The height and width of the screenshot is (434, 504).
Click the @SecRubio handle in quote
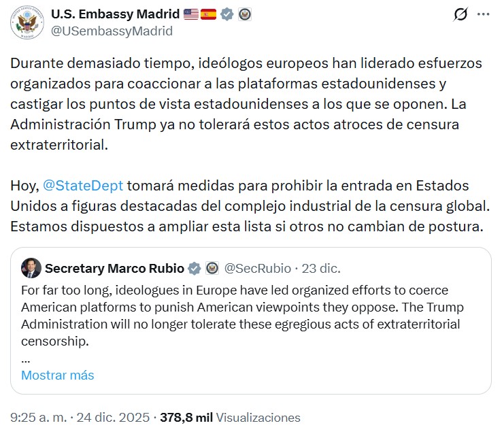pos(258,268)
